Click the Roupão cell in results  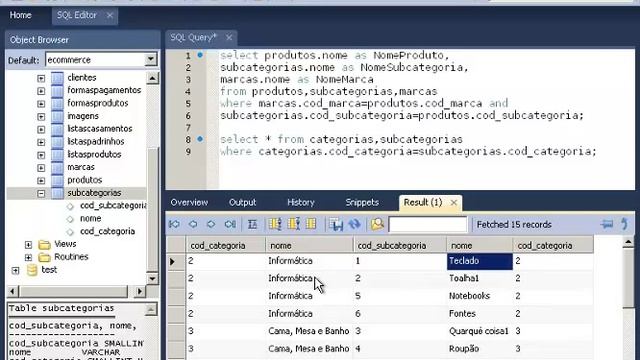coord(480,349)
